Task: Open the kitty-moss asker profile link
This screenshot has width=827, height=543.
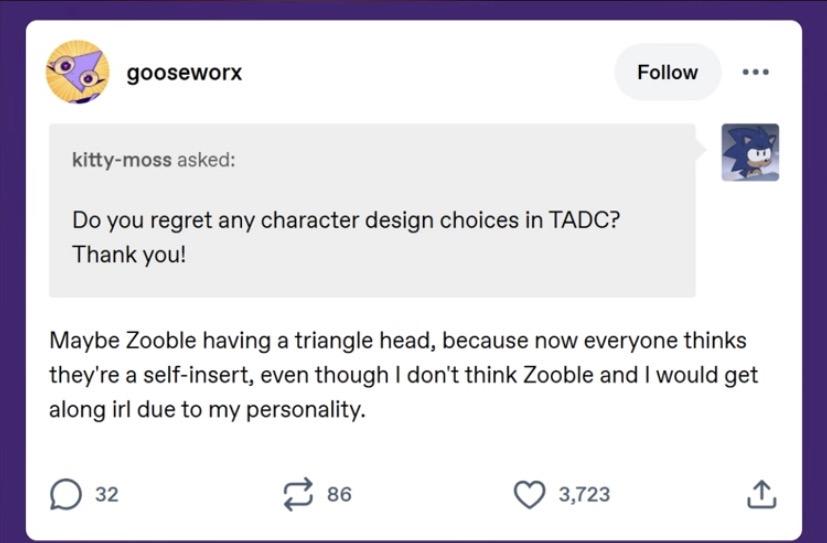Action: coord(122,160)
